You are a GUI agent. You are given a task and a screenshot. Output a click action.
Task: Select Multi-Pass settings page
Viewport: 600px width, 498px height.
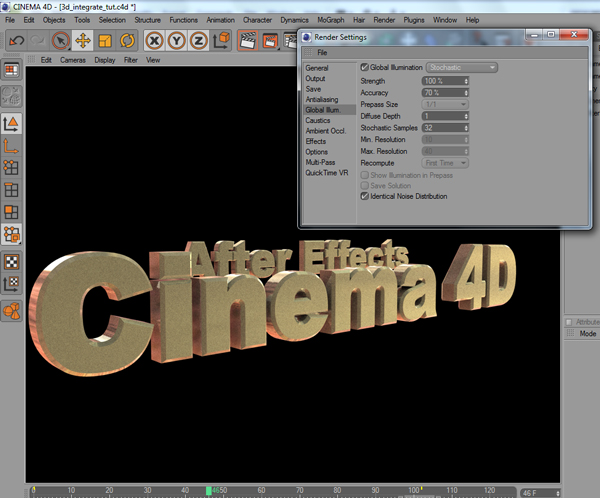[x=320, y=162]
